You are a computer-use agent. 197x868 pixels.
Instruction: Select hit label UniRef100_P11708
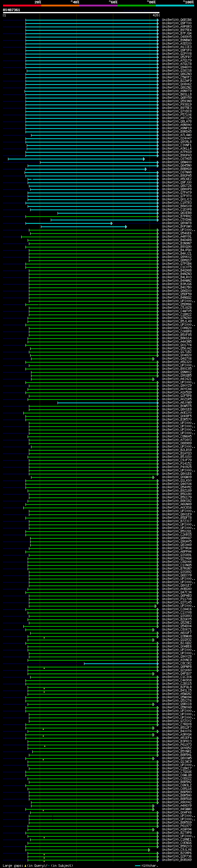[176, 599]
